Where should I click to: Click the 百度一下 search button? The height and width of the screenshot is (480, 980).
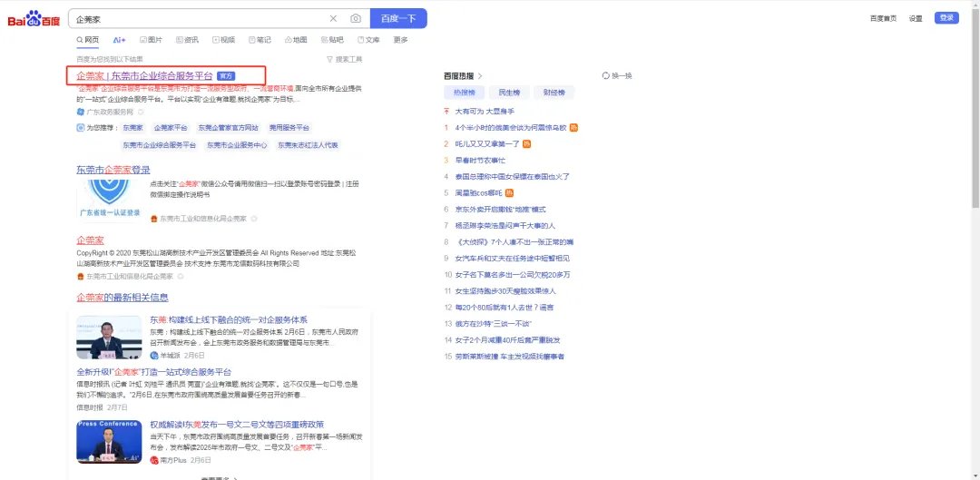[398, 19]
